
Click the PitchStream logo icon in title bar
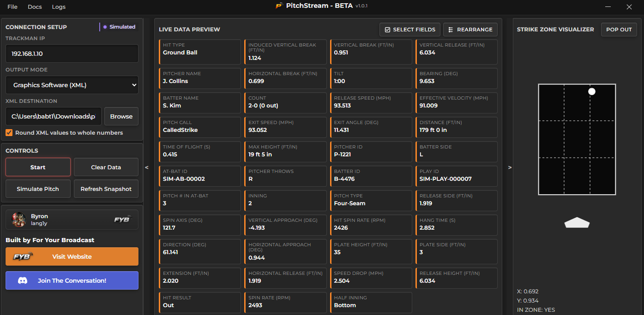tap(279, 6)
